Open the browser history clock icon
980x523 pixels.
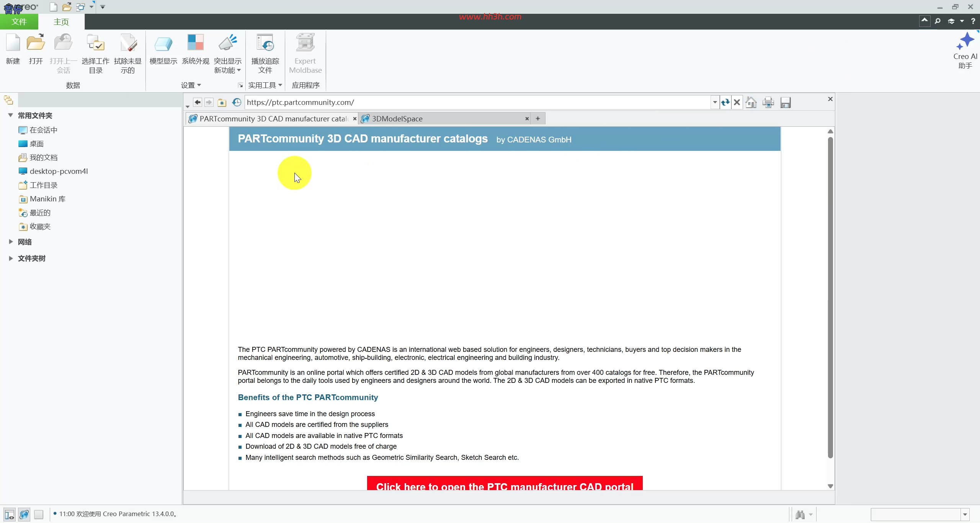(237, 102)
